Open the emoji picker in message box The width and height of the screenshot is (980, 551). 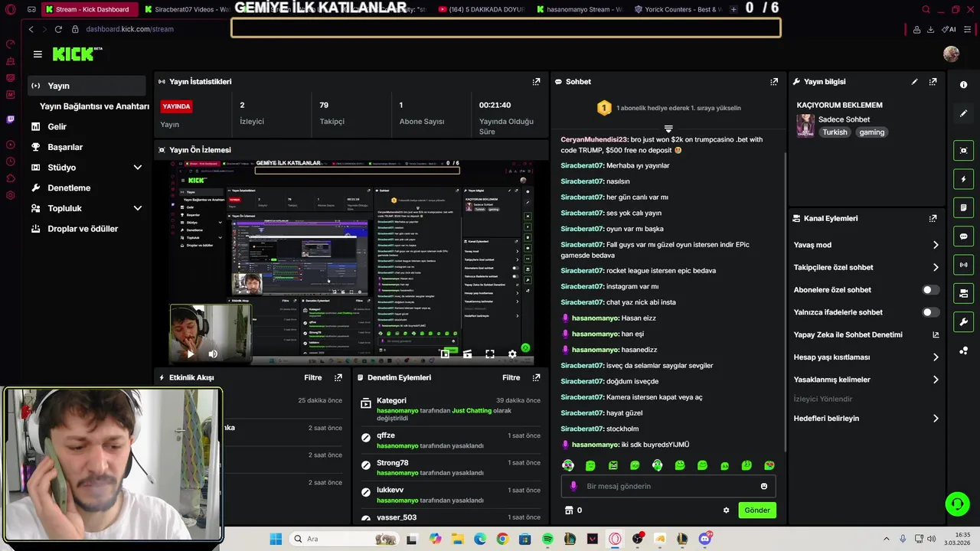(x=763, y=486)
